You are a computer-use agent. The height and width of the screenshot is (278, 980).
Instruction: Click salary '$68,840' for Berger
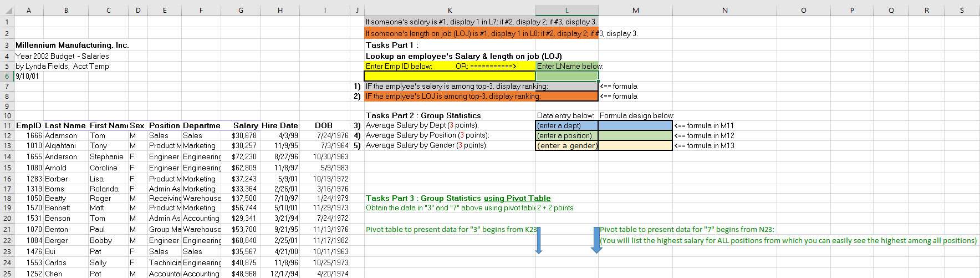point(244,240)
